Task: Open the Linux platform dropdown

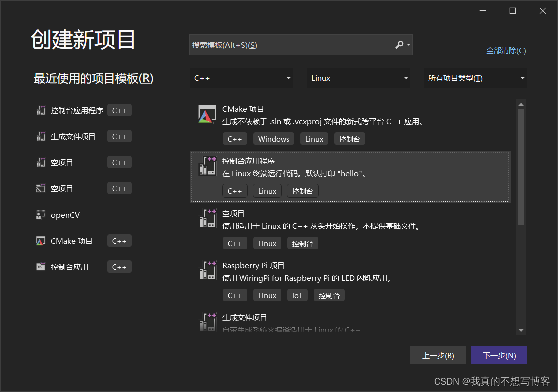Action: coord(358,78)
